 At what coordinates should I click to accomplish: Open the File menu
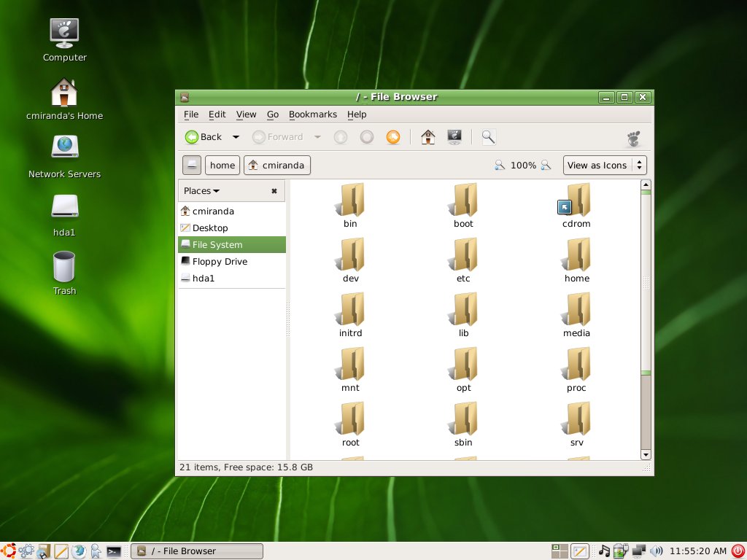(191, 114)
